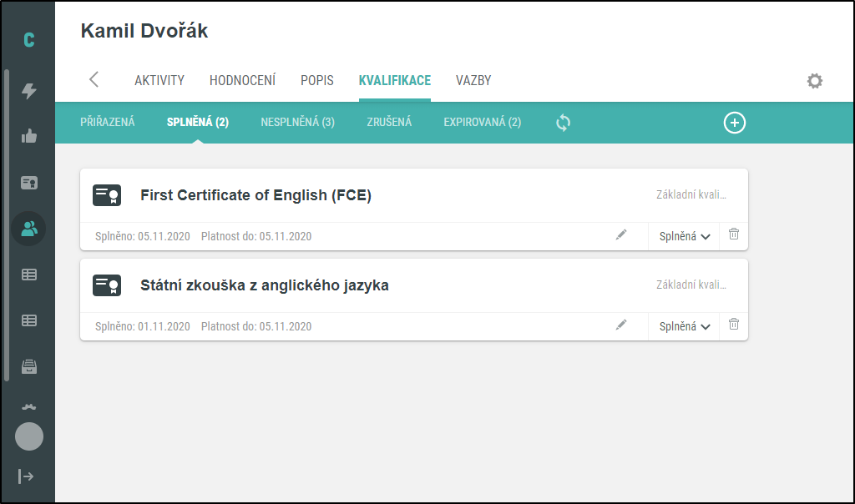Show PŘIŘAZENÁ qualifications
The width and height of the screenshot is (855, 504).
coord(108,122)
